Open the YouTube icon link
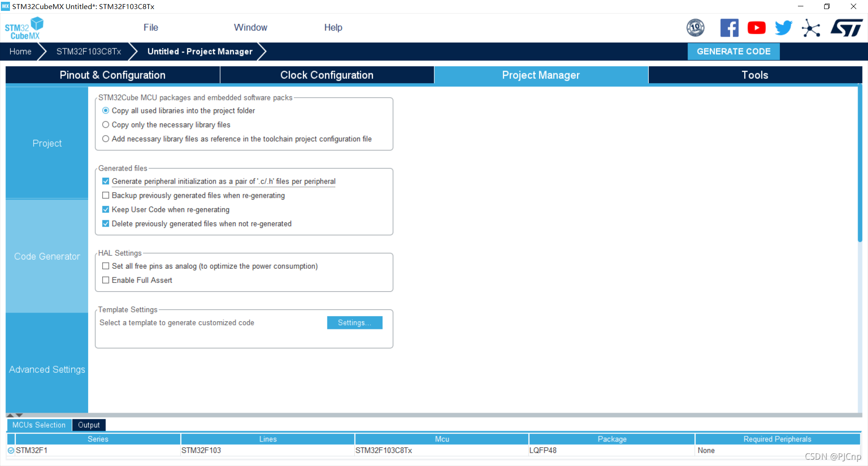This screenshot has height=466, width=868. point(756,28)
